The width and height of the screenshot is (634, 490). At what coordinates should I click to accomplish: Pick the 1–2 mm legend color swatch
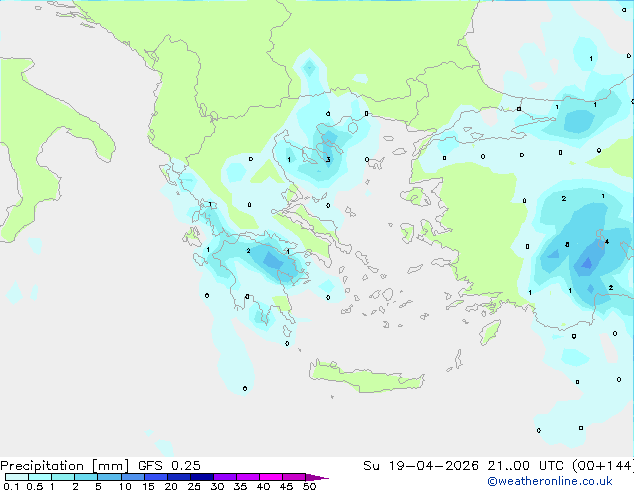tap(63, 477)
